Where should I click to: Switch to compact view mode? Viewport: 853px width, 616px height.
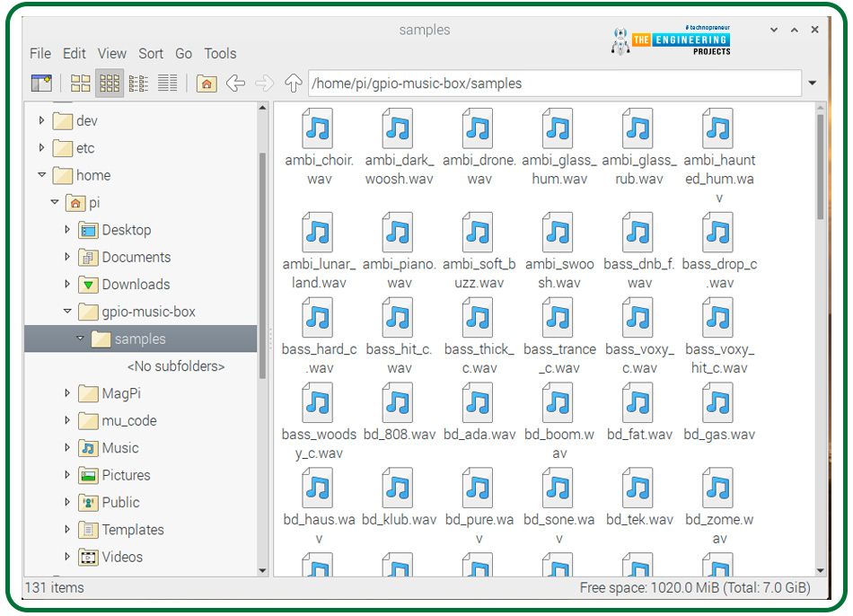(138, 84)
